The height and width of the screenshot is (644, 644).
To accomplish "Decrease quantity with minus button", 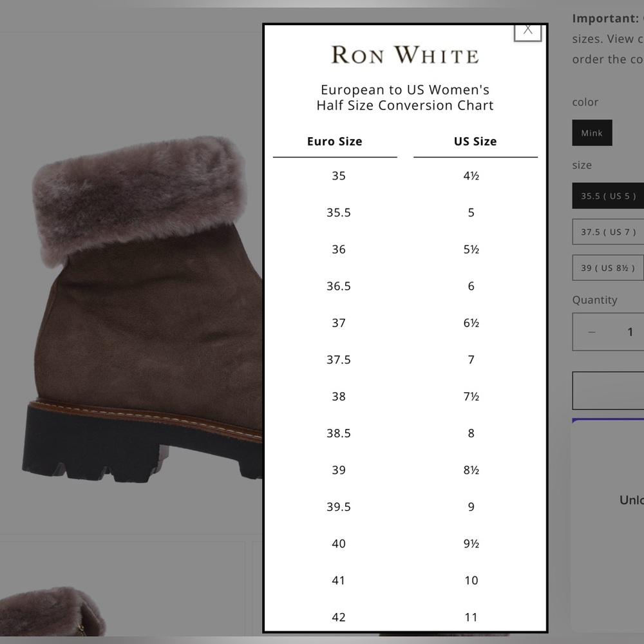I will tap(591, 332).
